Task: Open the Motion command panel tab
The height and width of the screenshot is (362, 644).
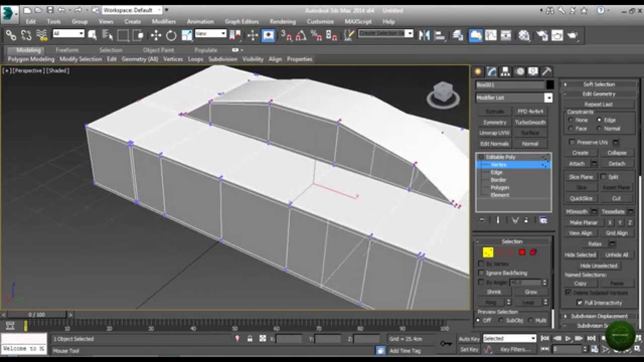Action: [x=520, y=71]
